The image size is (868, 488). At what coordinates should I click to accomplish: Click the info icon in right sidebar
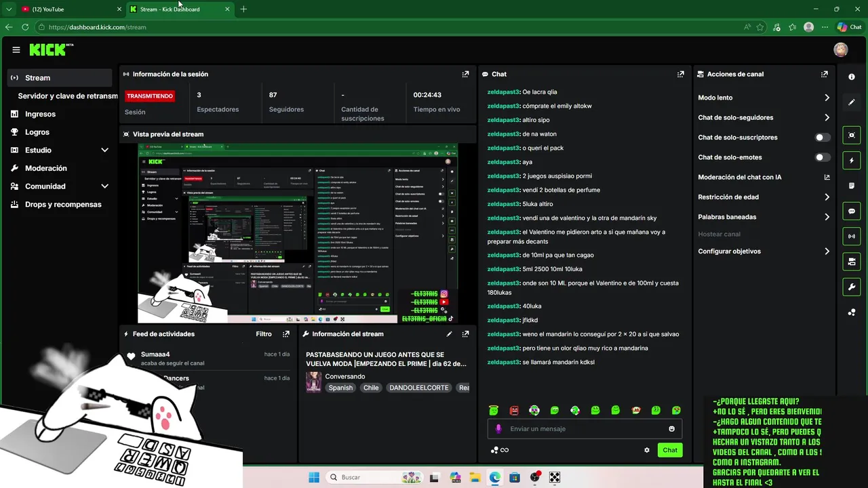coord(852,77)
